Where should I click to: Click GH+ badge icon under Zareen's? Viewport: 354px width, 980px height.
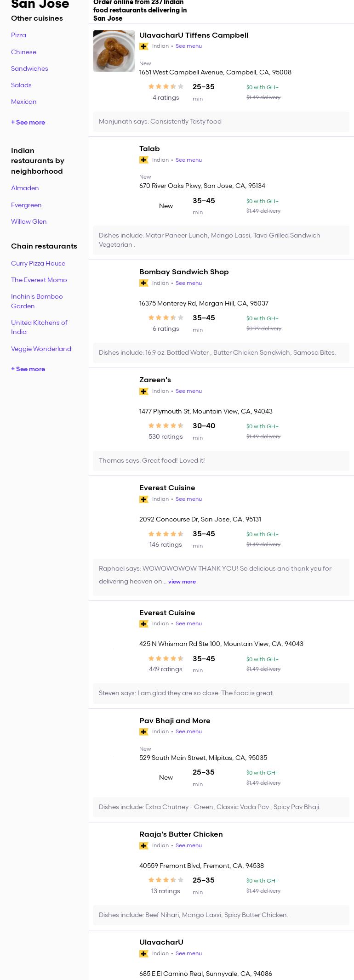144,391
